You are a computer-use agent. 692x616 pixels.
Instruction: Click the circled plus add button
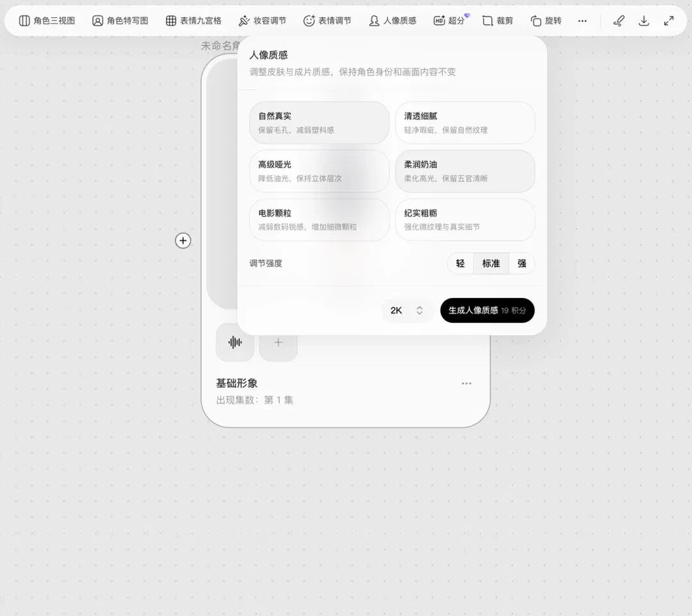[x=183, y=240]
